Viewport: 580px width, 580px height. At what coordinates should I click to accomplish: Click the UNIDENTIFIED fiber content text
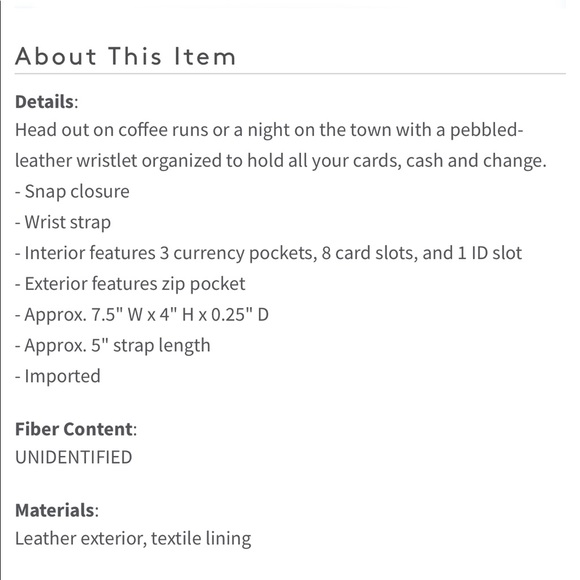pyautogui.click(x=74, y=457)
